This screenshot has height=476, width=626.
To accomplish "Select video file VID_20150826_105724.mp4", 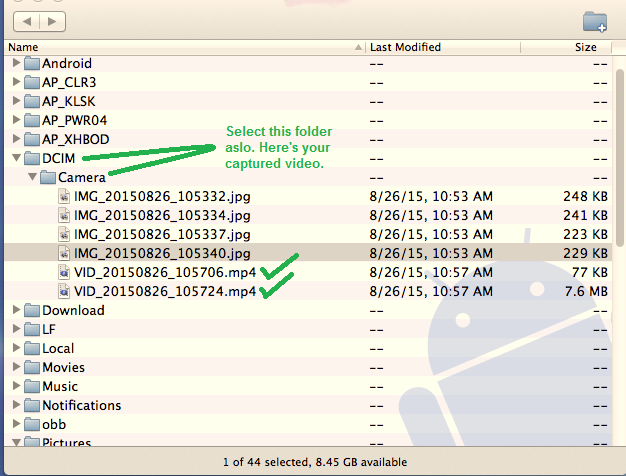I will tap(165, 291).
